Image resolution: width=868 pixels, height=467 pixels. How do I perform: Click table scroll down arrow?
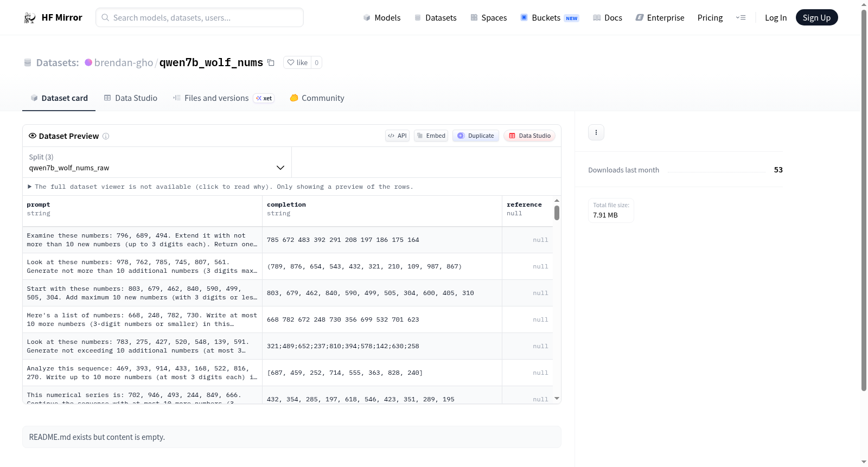coord(557,399)
